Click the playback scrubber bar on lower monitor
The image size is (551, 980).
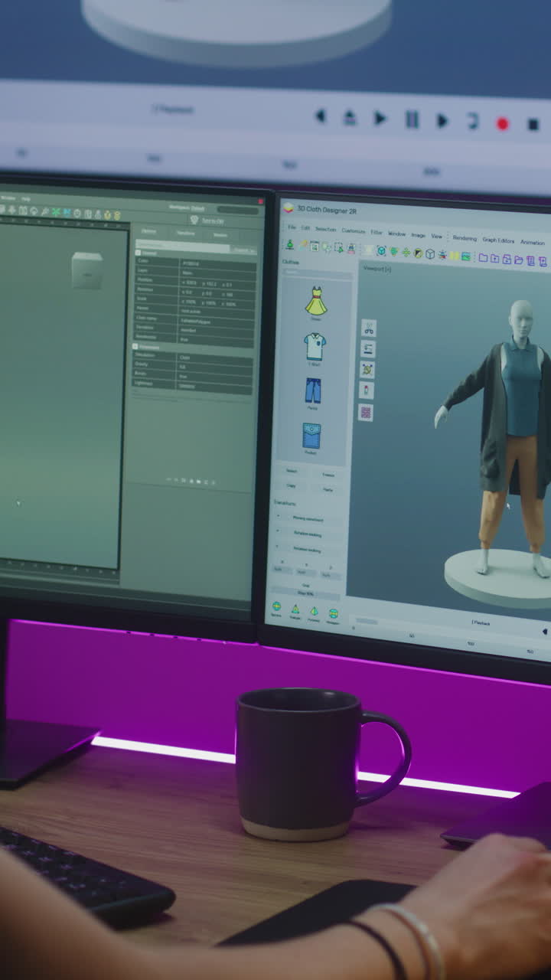pos(366,621)
